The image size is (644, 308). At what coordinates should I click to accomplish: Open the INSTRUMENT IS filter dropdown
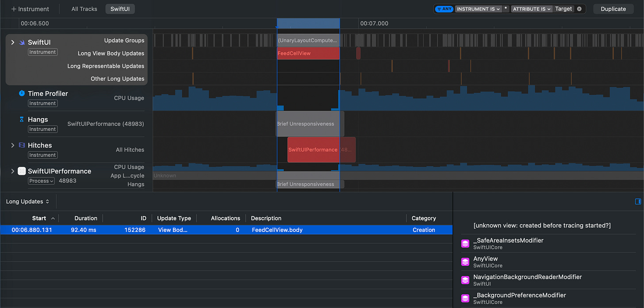pos(478,9)
